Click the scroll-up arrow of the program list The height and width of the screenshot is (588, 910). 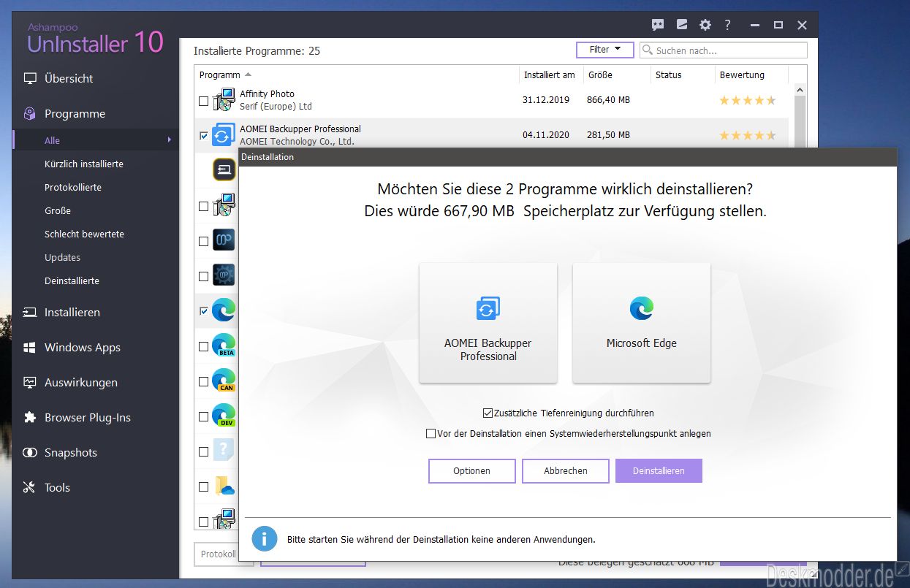tap(800, 91)
